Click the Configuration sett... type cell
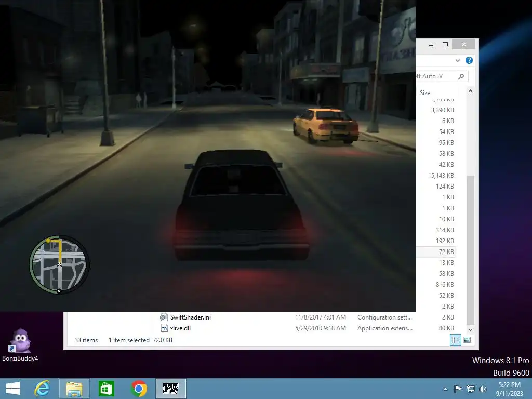Screen dimensions: 532x399 [x=384, y=317]
